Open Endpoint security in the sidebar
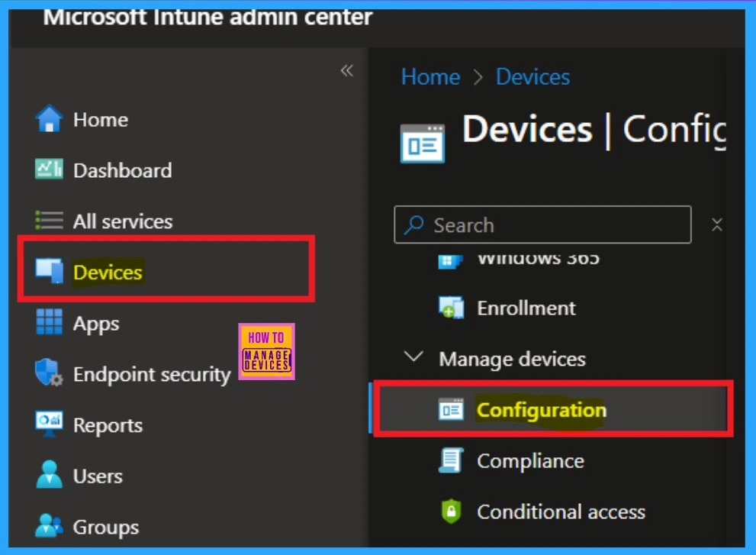This screenshot has height=555, width=756. pyautogui.click(x=152, y=375)
